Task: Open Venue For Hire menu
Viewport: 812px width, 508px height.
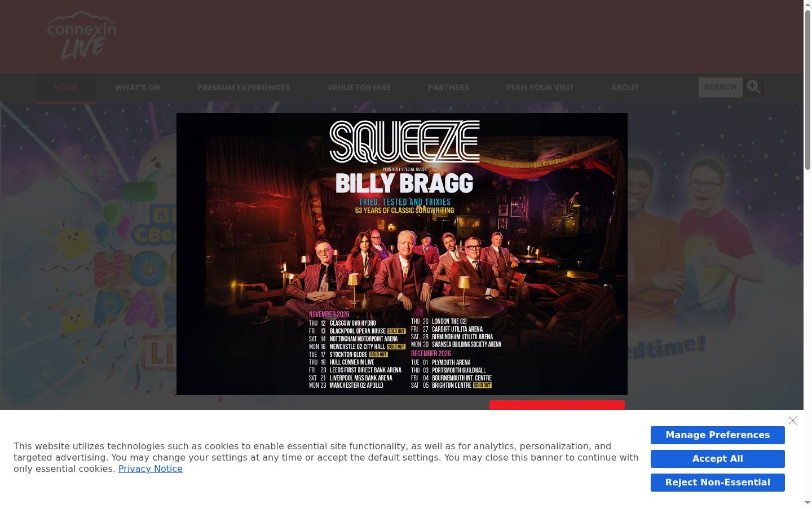Action: click(359, 87)
